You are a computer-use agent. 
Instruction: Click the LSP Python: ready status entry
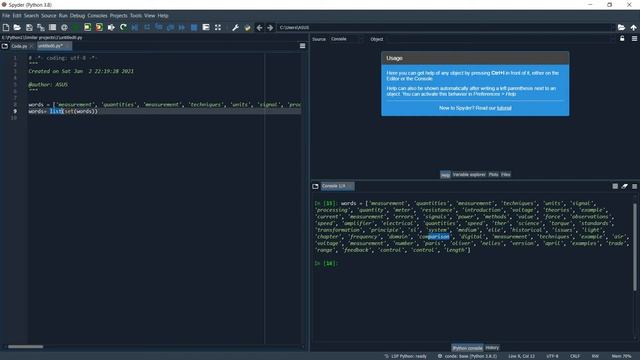tap(405, 356)
